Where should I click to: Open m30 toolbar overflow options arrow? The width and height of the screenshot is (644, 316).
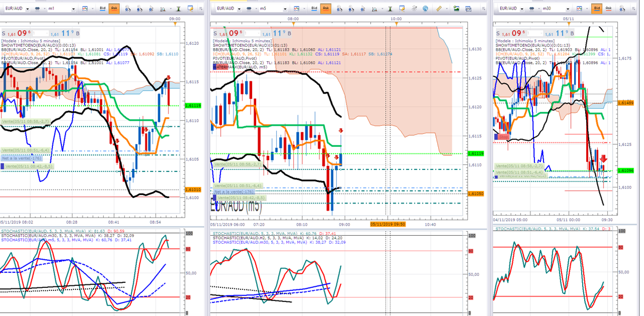(x=633, y=9)
